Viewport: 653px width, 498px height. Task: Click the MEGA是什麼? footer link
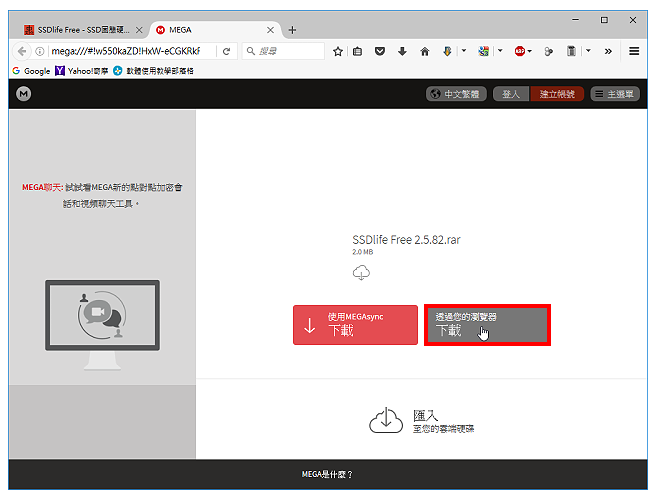(327, 474)
